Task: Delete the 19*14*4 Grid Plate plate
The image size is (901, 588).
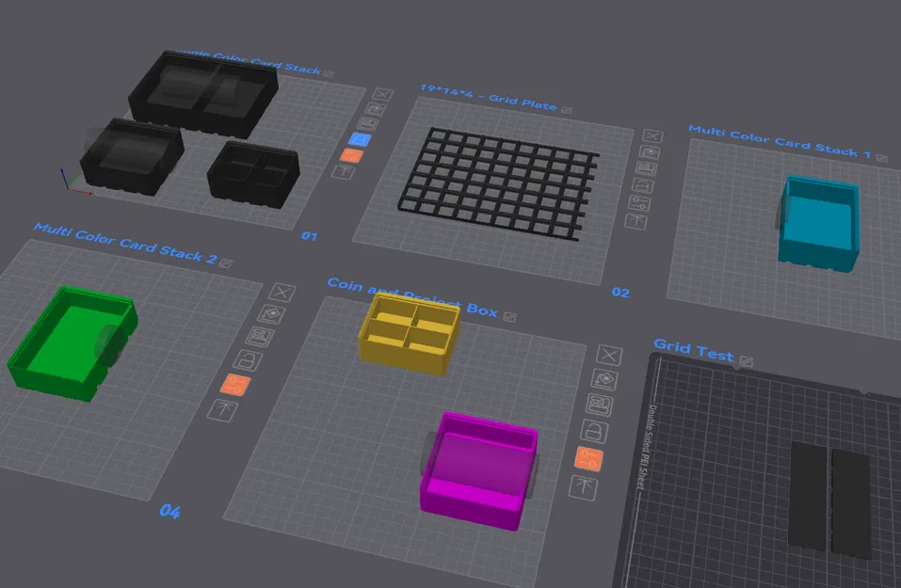Action: pos(652,136)
